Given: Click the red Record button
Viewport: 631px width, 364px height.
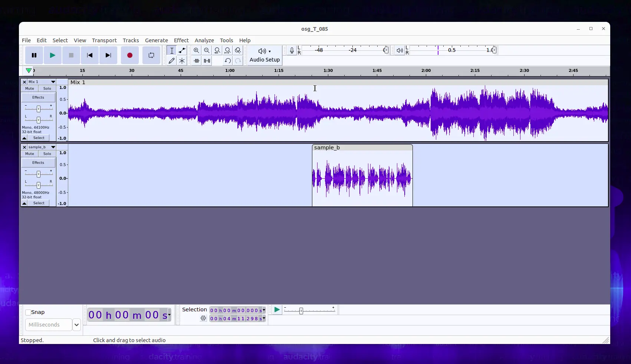Looking at the screenshot, I should click(130, 55).
